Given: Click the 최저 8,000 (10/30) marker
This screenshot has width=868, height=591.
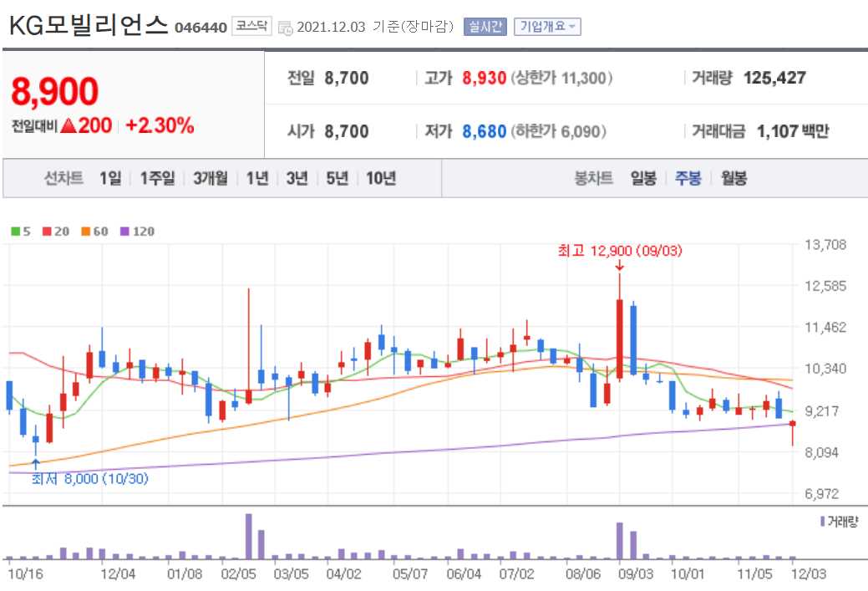Looking at the screenshot, I should (x=89, y=478).
